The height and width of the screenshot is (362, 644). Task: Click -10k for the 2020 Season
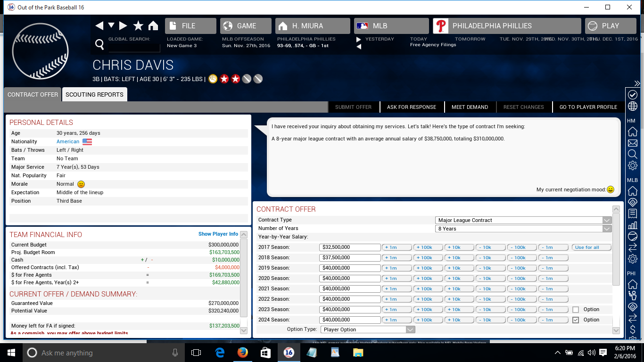(491, 278)
